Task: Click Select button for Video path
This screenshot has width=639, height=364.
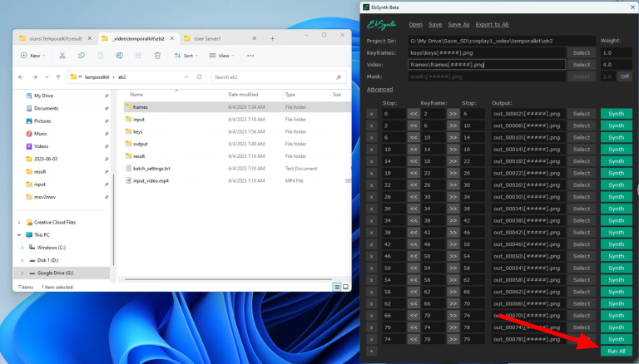Action: (582, 65)
